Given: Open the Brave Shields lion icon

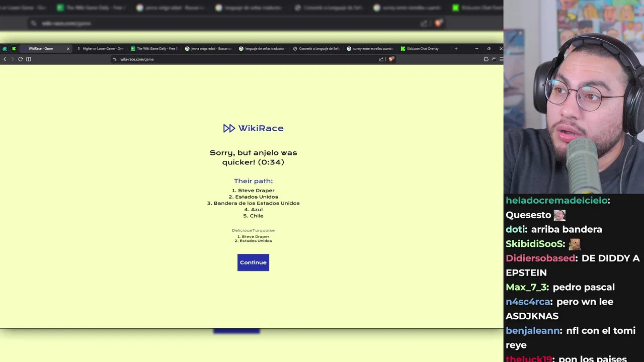Looking at the screenshot, I should tap(391, 59).
